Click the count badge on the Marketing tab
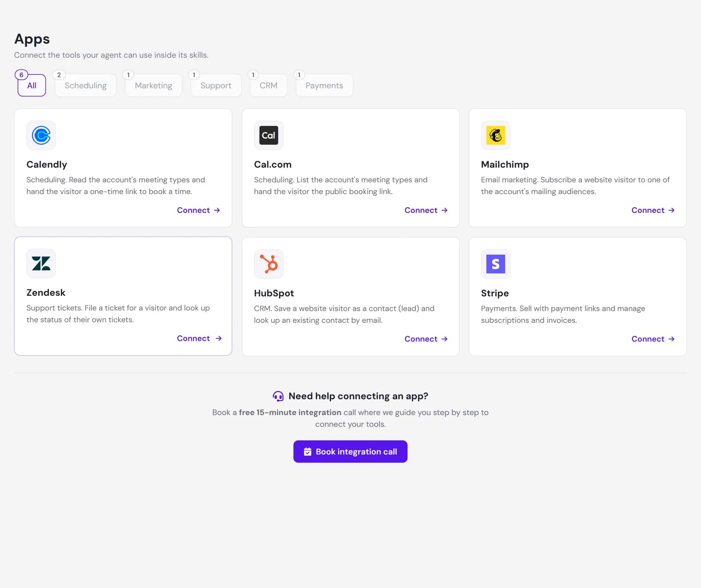 (x=128, y=75)
